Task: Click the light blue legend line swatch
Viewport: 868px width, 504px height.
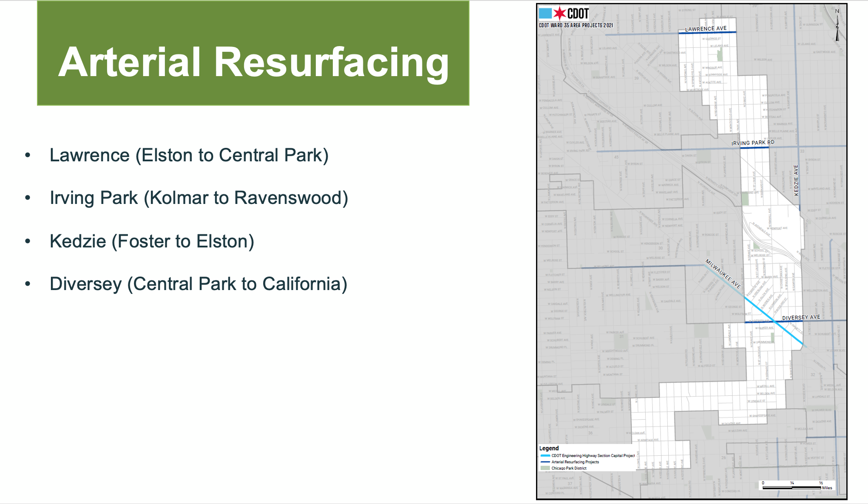Action: click(545, 456)
